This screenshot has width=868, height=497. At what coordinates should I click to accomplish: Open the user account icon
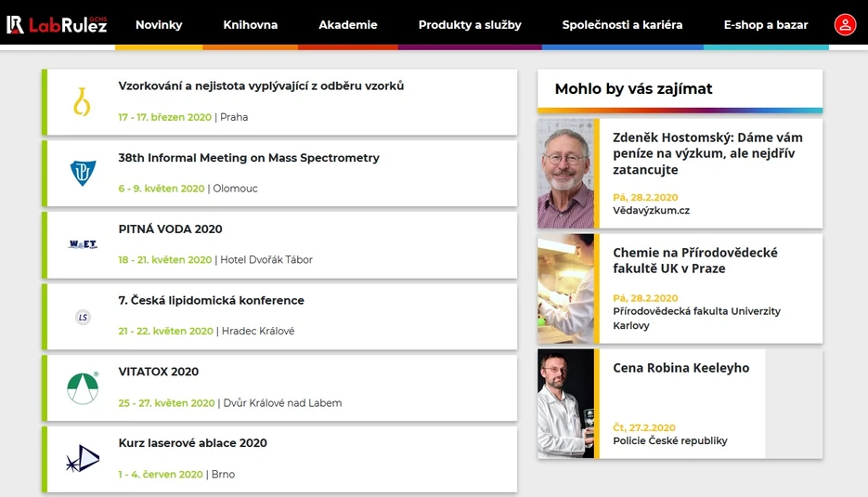(x=845, y=25)
